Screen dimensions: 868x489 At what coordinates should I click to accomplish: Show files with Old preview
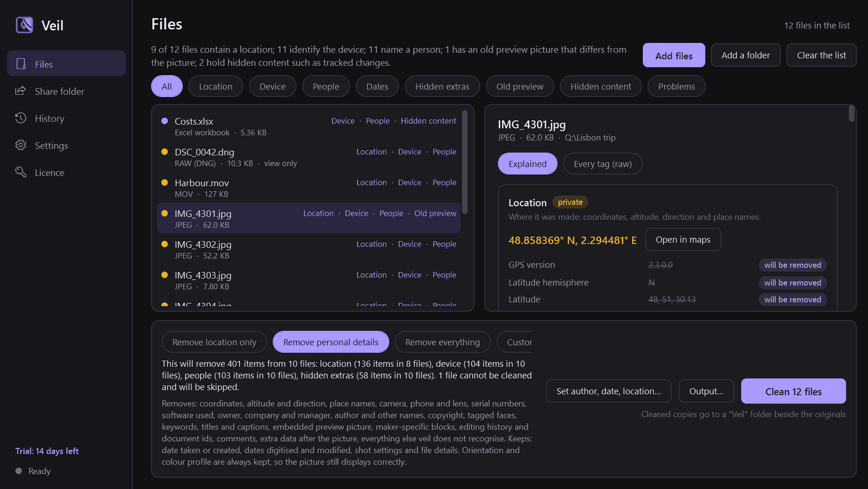(x=520, y=86)
